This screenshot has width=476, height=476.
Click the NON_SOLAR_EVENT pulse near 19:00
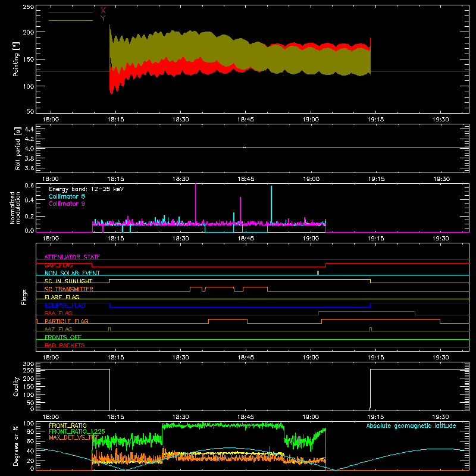click(x=318, y=273)
